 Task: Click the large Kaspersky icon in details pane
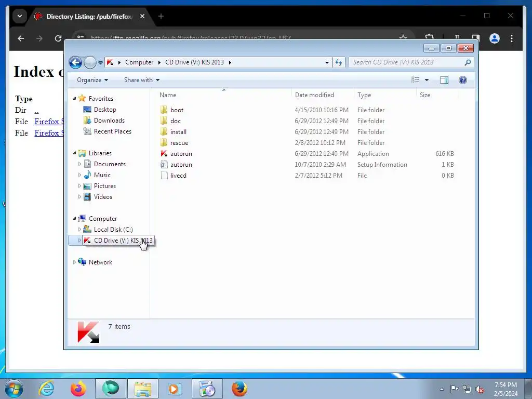tap(88, 332)
